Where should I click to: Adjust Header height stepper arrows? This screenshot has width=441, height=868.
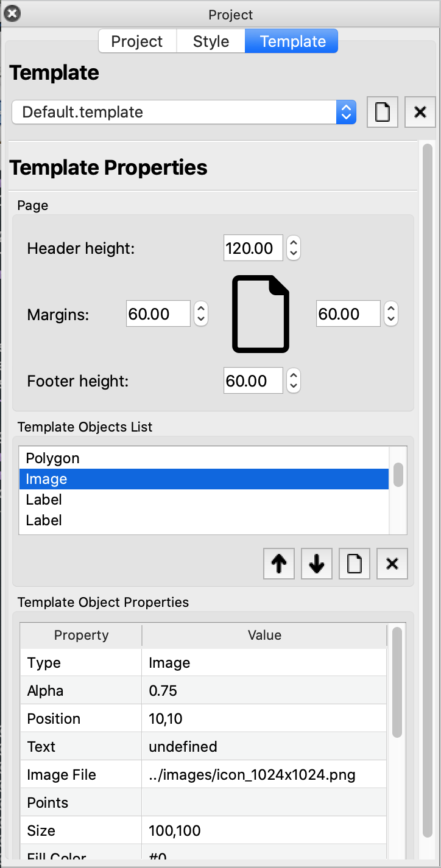pos(294,248)
